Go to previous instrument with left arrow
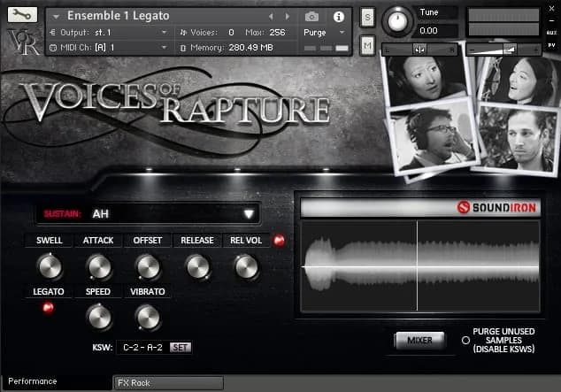This screenshot has width=561, height=392. [x=271, y=17]
